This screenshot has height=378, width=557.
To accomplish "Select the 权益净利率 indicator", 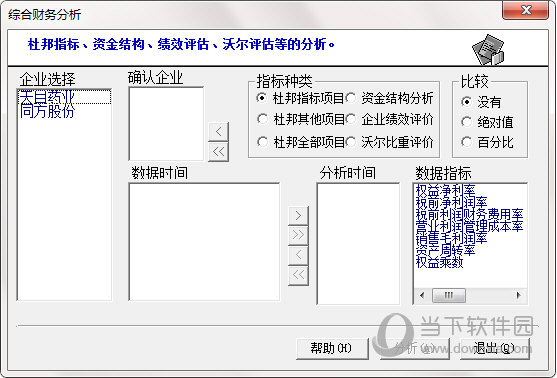I will [x=445, y=190].
